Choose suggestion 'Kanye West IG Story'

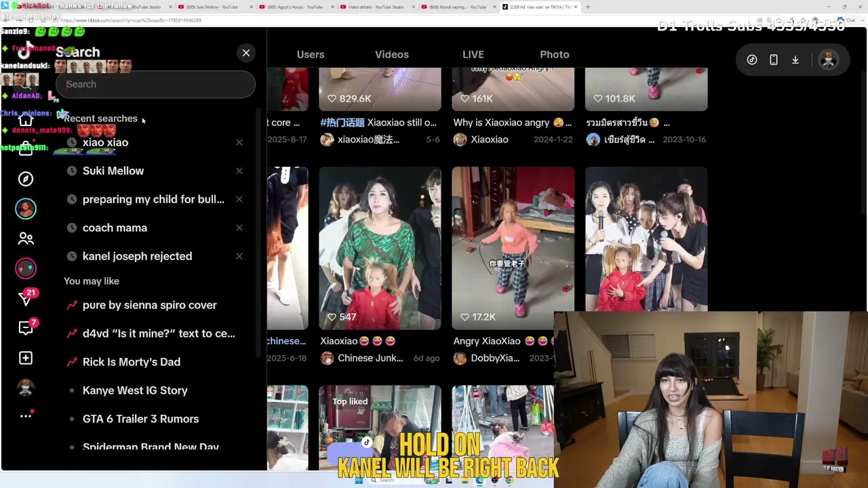coord(135,390)
